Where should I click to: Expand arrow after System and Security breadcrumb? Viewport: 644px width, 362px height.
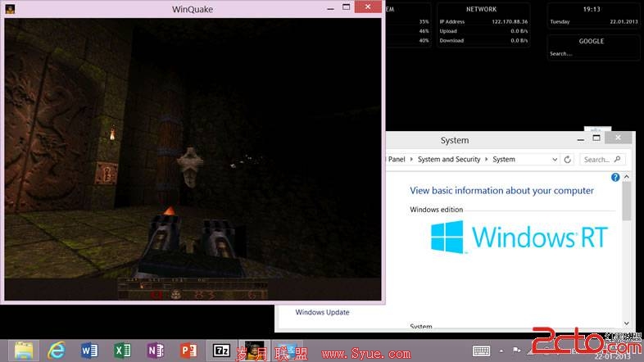pos(487,159)
